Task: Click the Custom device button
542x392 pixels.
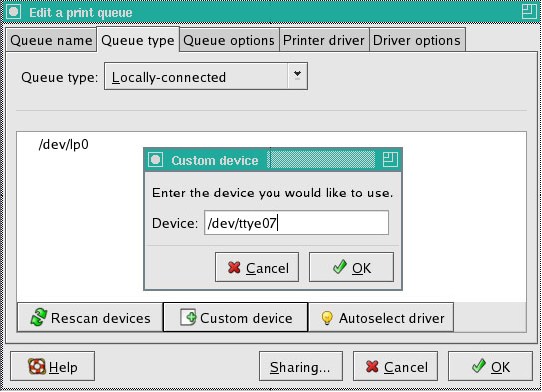Action: (235, 317)
